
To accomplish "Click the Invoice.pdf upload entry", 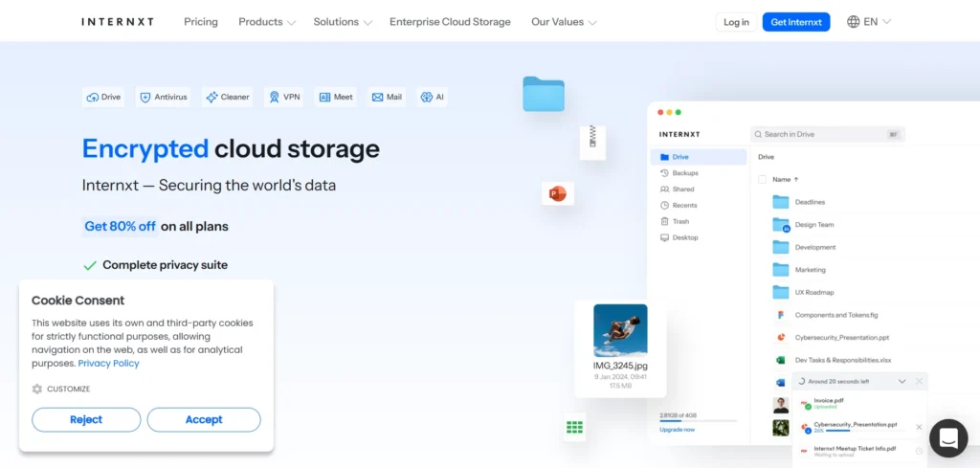I will pyautogui.click(x=859, y=403).
